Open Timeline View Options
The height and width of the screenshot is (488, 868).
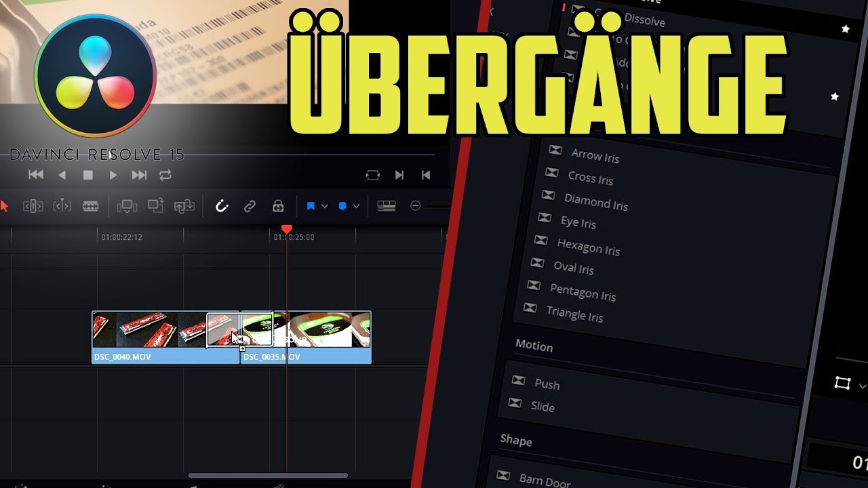tap(387, 206)
